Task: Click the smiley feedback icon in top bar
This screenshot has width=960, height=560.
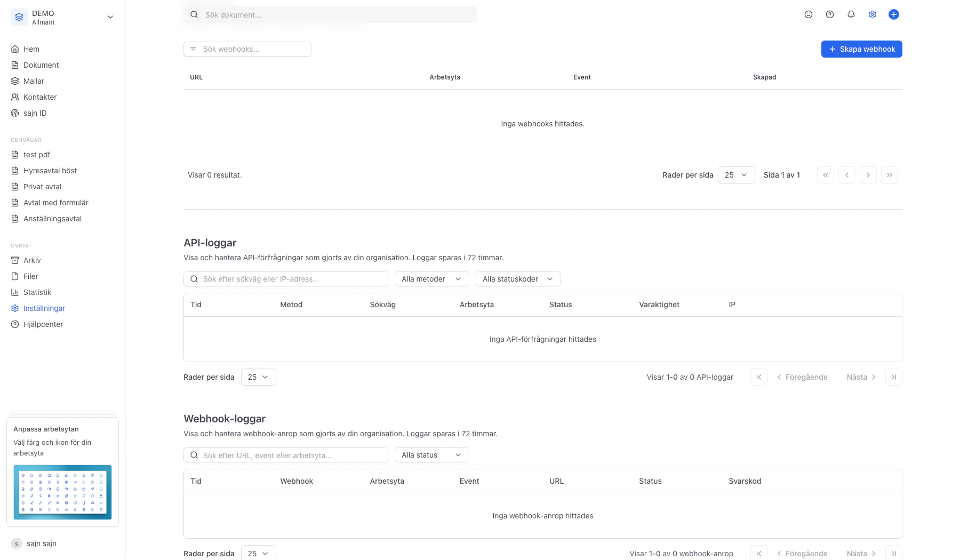Action: click(x=809, y=14)
